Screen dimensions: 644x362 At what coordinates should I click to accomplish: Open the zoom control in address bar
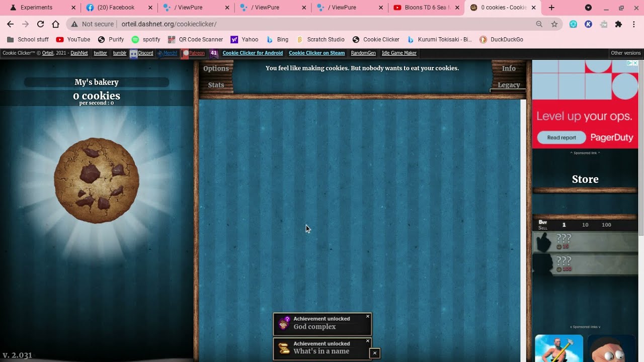point(539,24)
